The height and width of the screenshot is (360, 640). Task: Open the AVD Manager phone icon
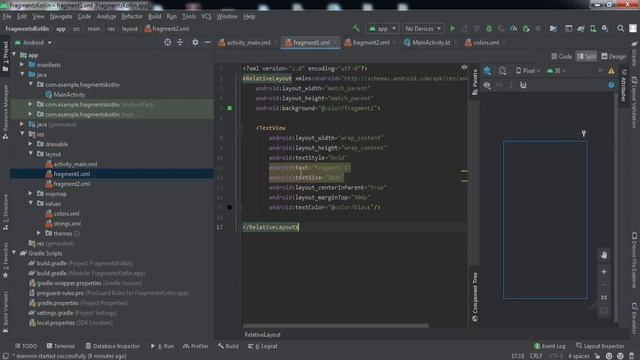point(593,29)
